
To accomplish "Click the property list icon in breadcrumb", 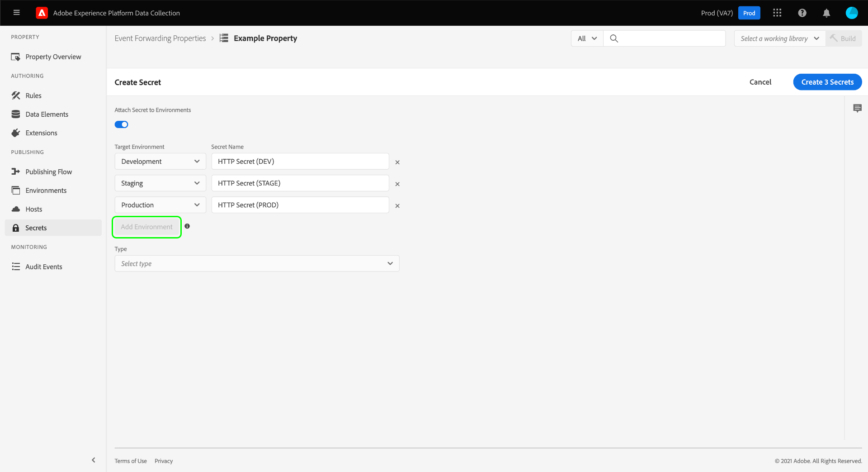I will (x=224, y=38).
